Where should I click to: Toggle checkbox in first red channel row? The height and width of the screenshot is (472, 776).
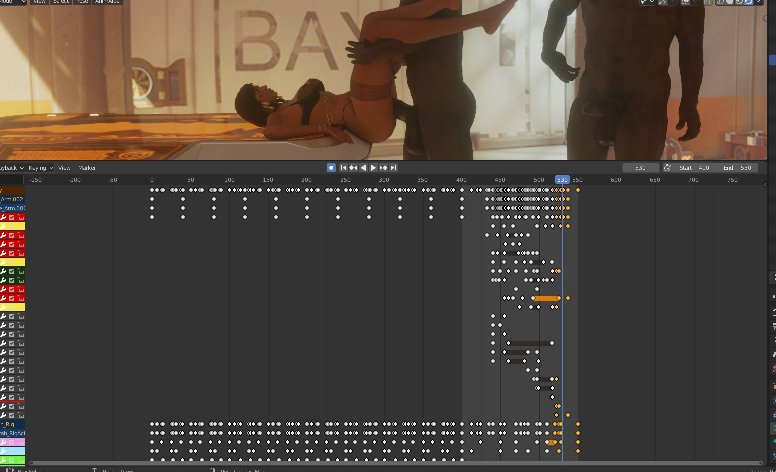click(x=12, y=217)
